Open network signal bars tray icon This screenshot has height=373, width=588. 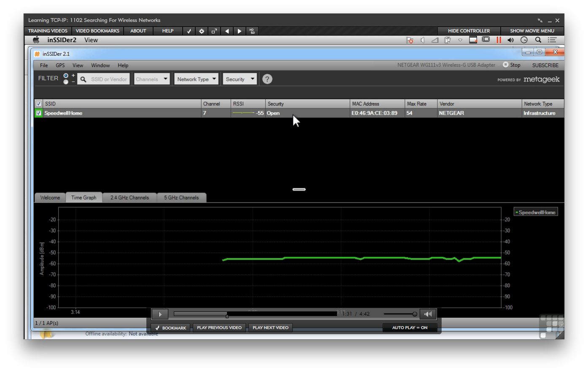pyautogui.click(x=435, y=40)
